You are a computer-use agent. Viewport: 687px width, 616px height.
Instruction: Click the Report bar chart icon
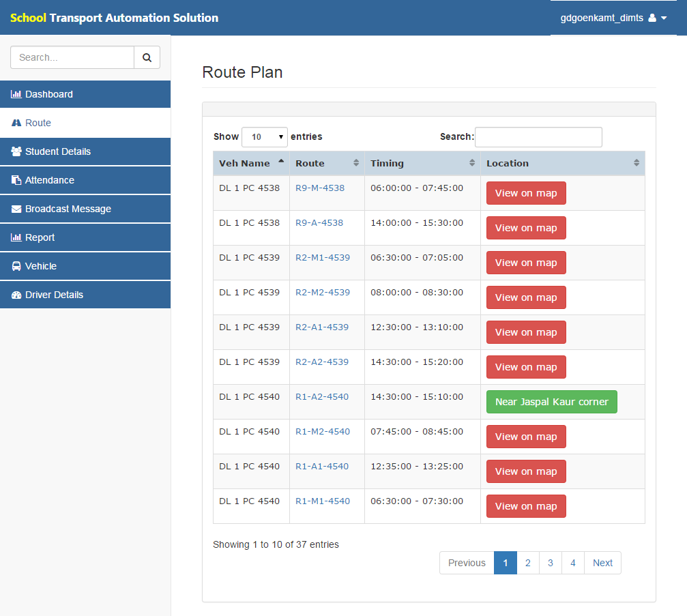(16, 237)
